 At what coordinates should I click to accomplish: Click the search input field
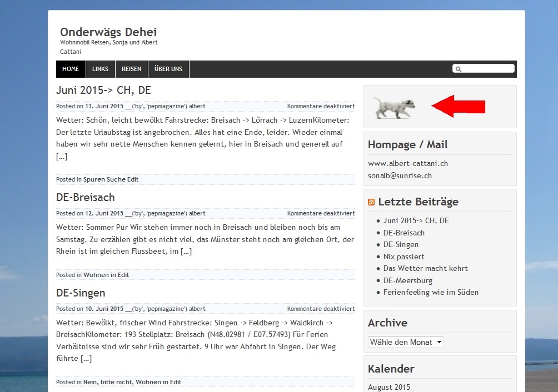(487, 69)
